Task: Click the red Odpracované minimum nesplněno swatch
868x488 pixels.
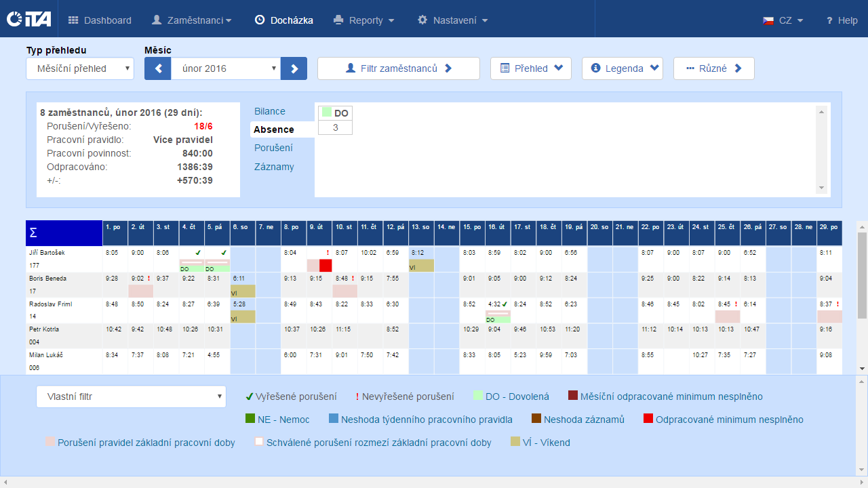Action: [x=648, y=420]
